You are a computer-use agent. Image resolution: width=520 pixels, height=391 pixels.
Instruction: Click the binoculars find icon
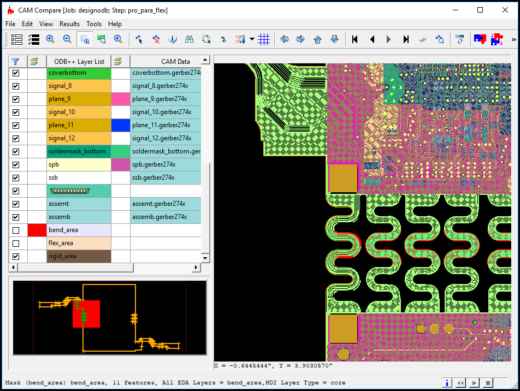[x=189, y=39]
